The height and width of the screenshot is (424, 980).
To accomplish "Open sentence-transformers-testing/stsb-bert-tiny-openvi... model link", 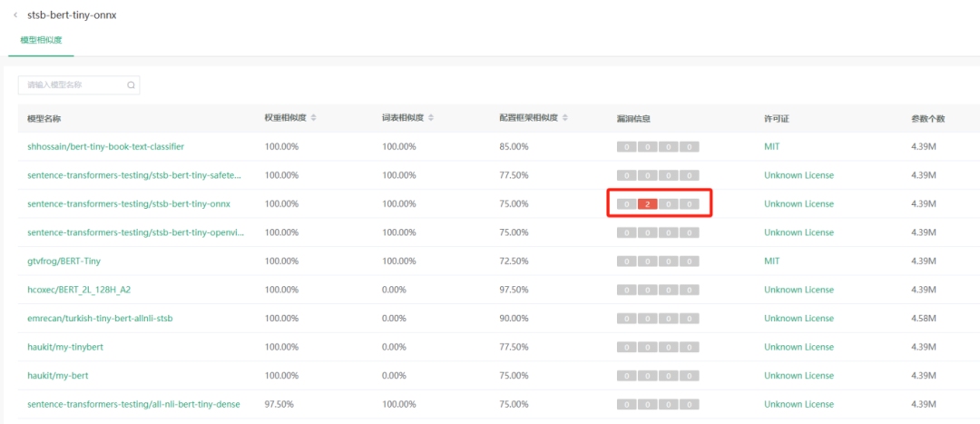I will pyautogui.click(x=135, y=232).
